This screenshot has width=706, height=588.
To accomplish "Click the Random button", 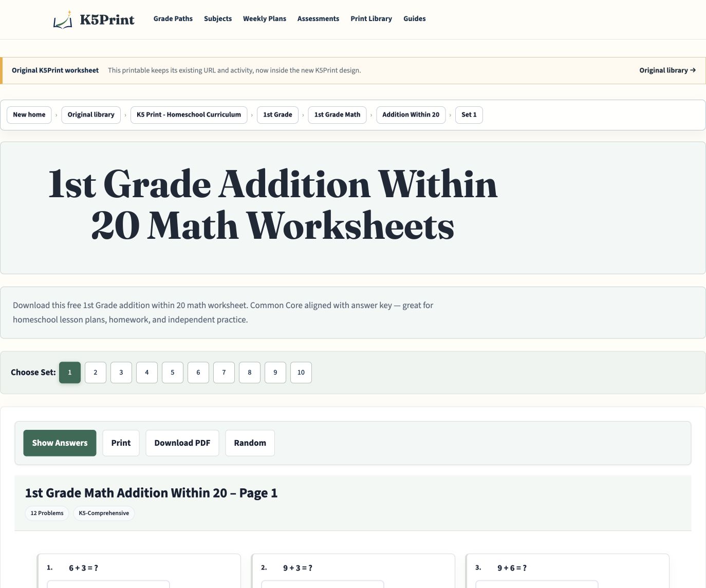I will coord(250,443).
